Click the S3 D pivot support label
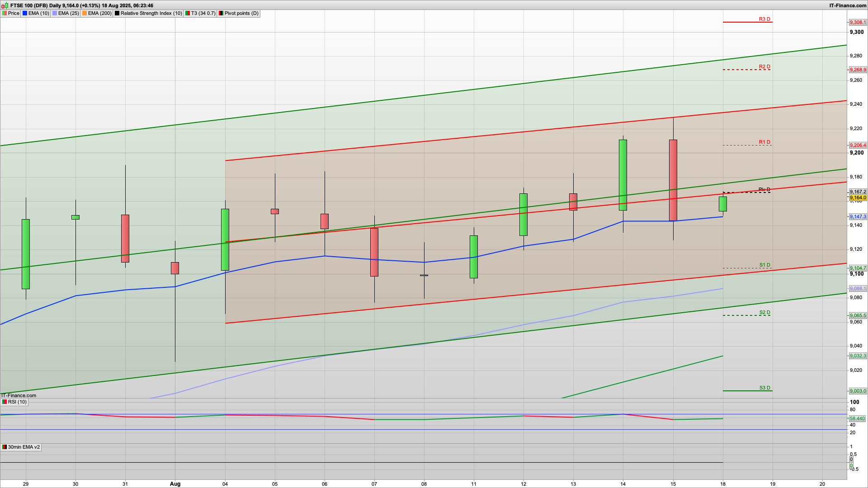 tap(764, 388)
